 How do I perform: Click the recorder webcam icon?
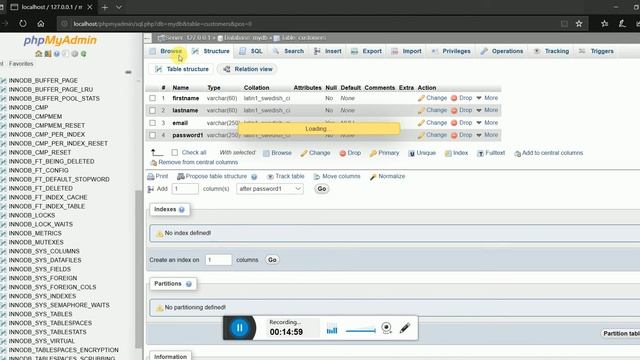[386, 327]
